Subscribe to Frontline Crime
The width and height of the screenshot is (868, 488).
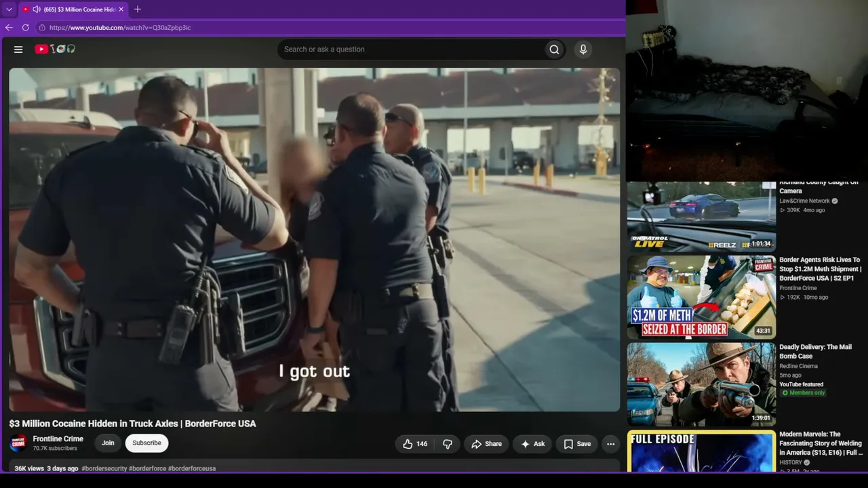click(x=146, y=443)
